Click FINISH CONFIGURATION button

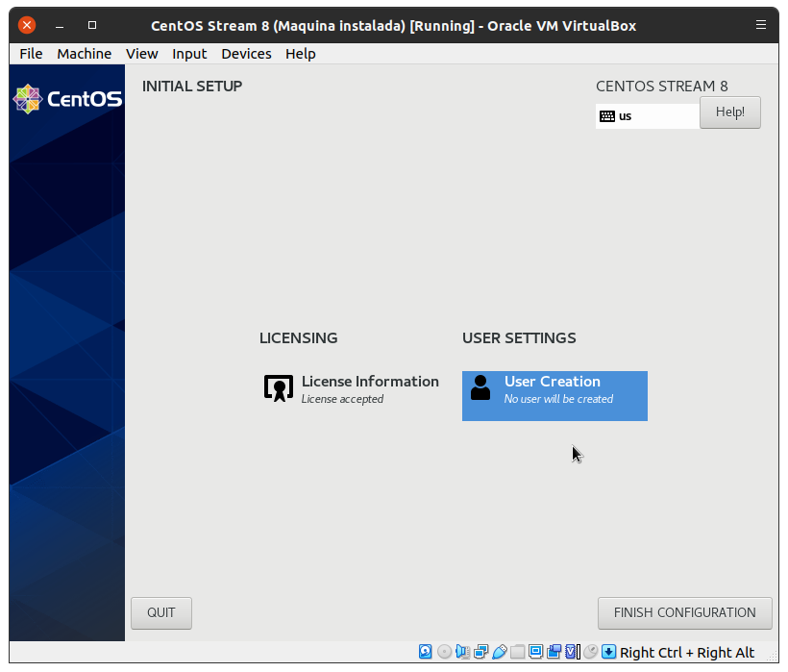(x=684, y=612)
